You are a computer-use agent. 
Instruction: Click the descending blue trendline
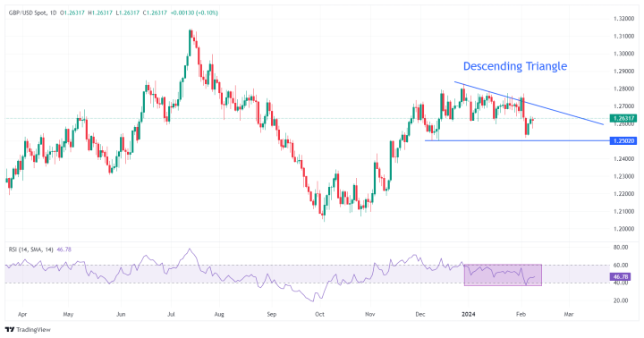(x=529, y=103)
